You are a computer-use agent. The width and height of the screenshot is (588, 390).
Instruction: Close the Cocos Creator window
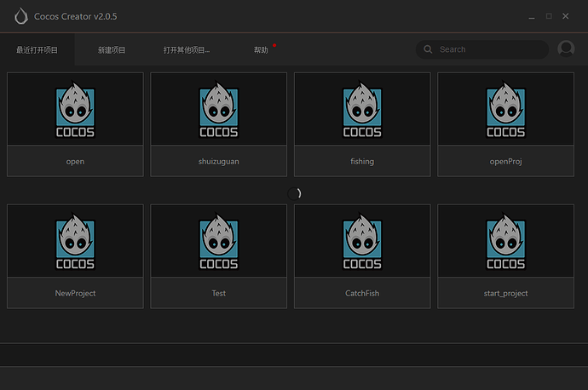click(x=566, y=16)
